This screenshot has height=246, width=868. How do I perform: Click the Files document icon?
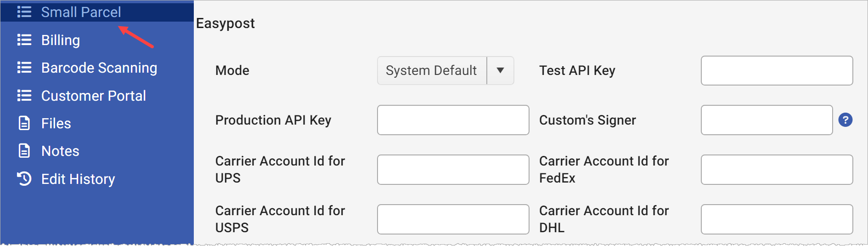[24, 123]
